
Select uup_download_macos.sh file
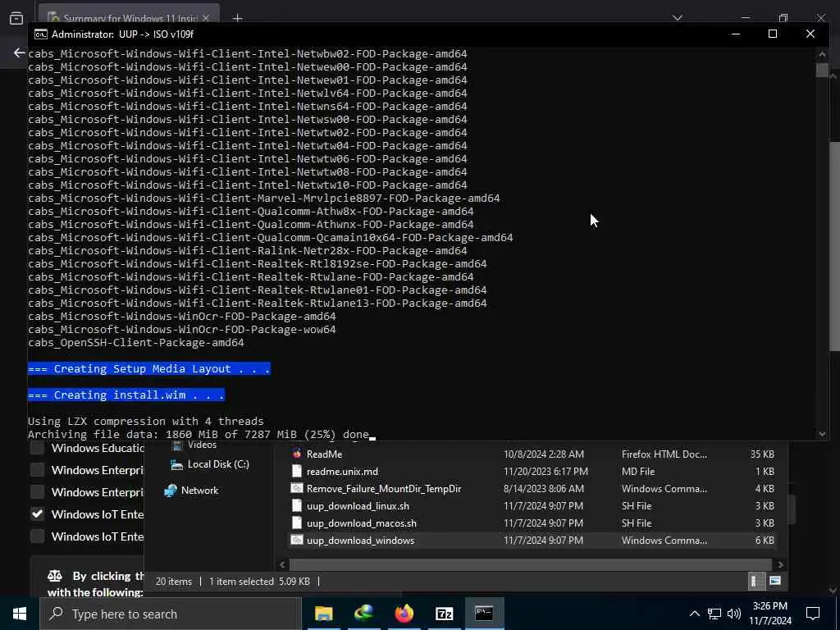coord(362,523)
